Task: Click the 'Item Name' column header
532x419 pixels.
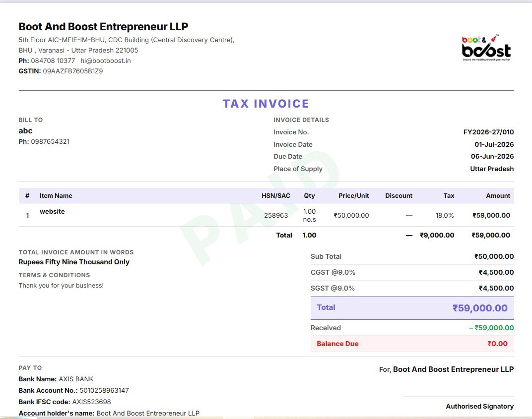Action: coord(56,195)
